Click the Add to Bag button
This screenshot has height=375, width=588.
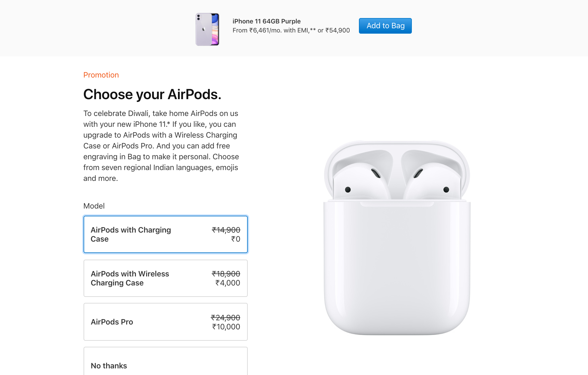coord(385,26)
